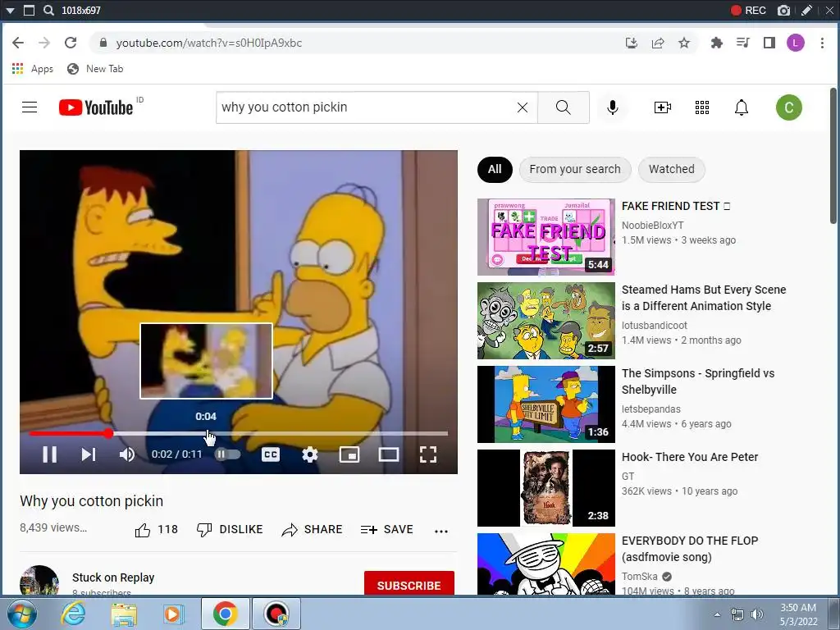The width and height of the screenshot is (840, 630).
Task: Open more actions three-dot menu
Action: pyautogui.click(x=441, y=531)
